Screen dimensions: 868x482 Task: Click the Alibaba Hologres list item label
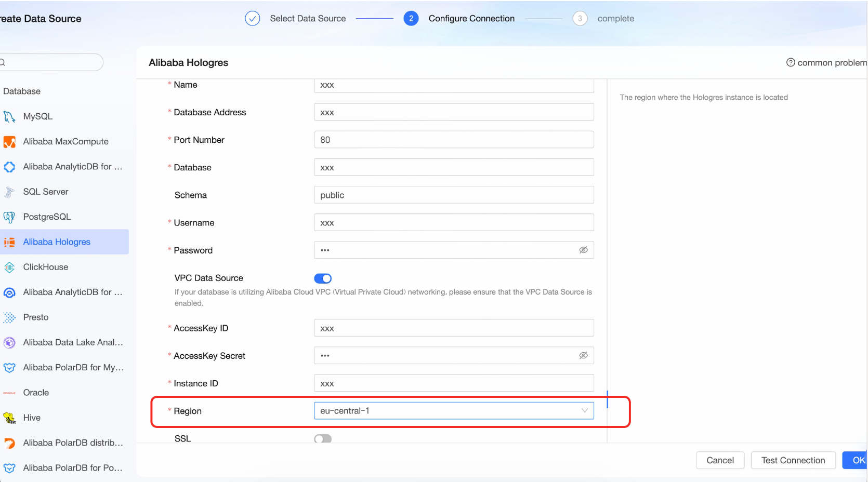tap(57, 242)
